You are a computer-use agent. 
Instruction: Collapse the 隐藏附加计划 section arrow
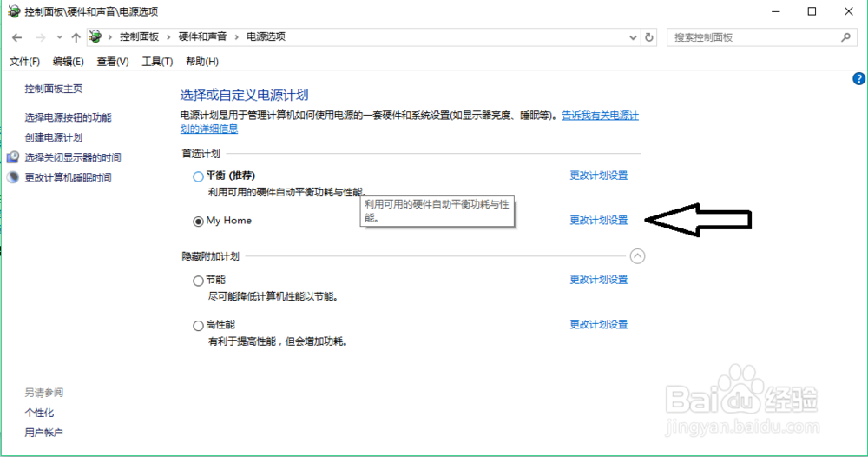[x=637, y=256]
